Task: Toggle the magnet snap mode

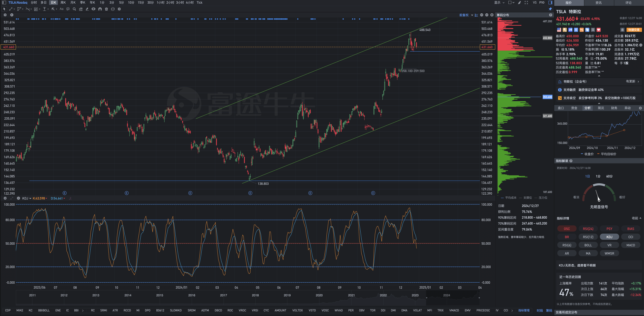Action: click(100, 9)
